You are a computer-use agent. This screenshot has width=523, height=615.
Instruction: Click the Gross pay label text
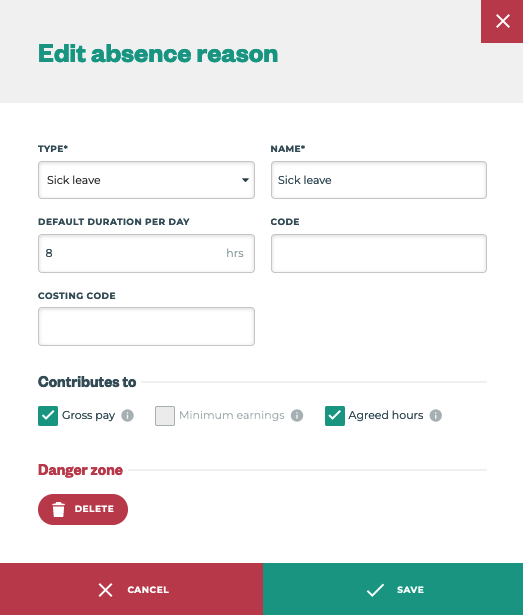click(x=89, y=415)
